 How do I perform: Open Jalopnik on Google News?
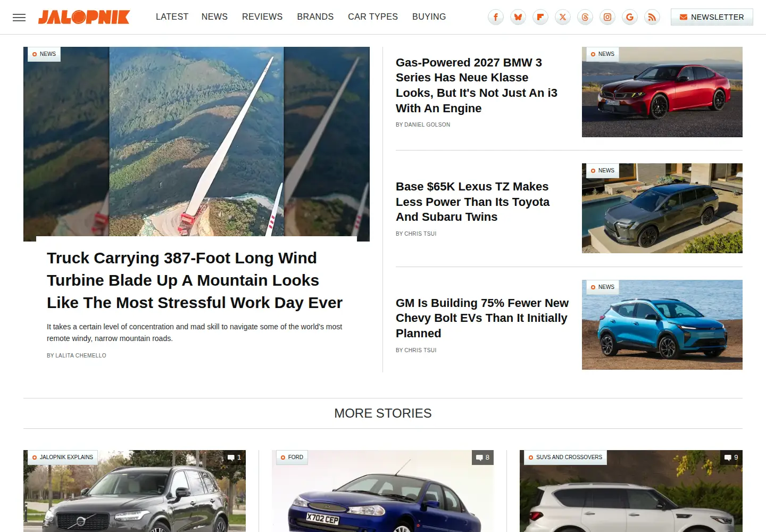(x=630, y=17)
